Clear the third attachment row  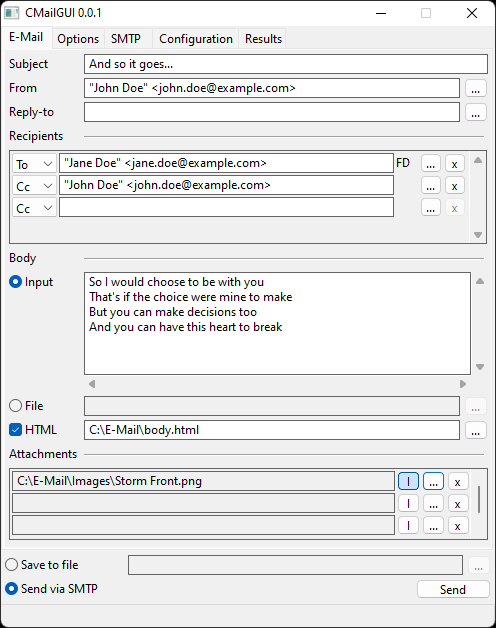tap(458, 525)
